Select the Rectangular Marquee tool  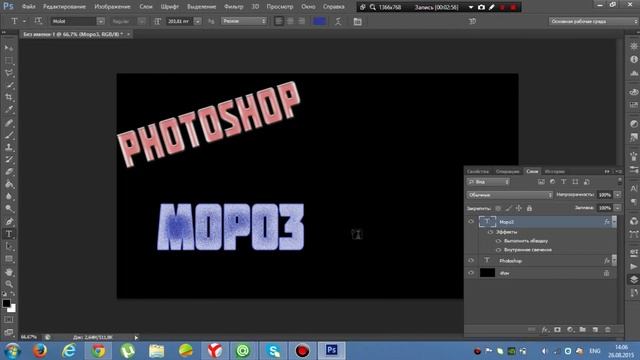pos(9,60)
